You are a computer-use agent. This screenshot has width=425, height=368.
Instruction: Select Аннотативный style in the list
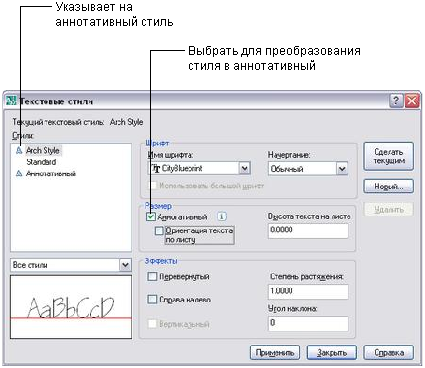click(x=51, y=173)
